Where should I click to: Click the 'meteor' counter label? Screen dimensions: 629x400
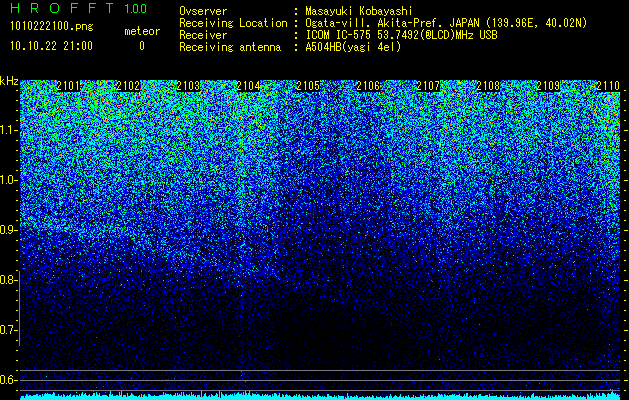(x=142, y=31)
